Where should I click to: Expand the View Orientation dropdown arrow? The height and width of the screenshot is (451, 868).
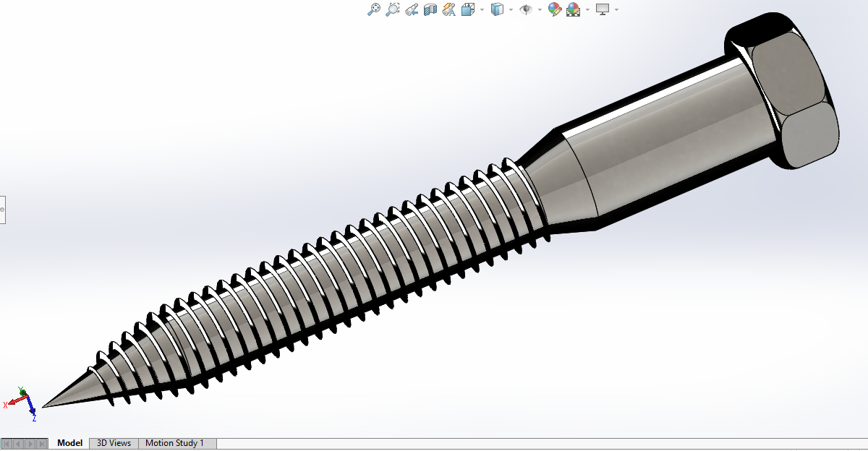point(482,9)
